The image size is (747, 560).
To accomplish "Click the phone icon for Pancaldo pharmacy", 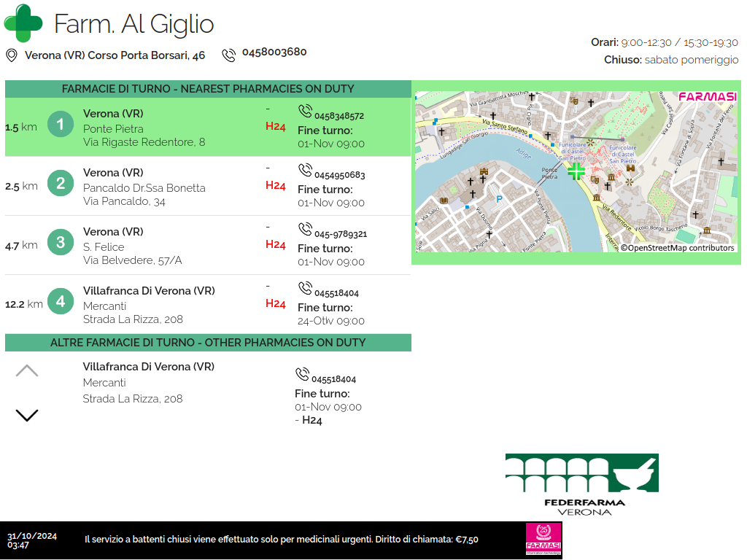I will click(305, 170).
